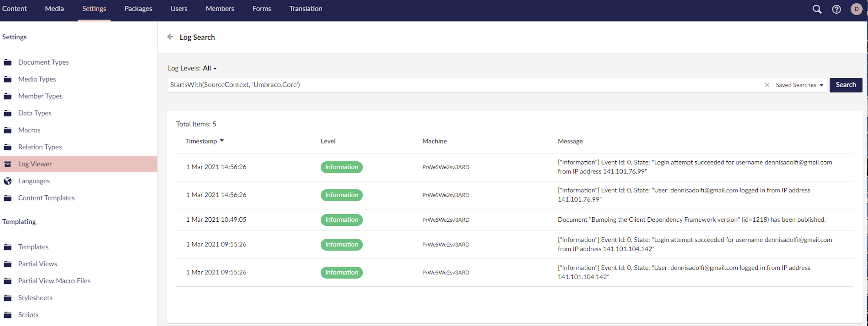Click the Log Viewer box icon
This screenshot has width=868, height=326.
tap(8, 164)
